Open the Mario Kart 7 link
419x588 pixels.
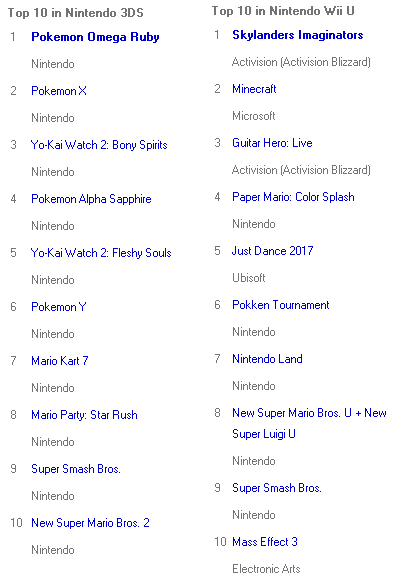[x=60, y=361]
